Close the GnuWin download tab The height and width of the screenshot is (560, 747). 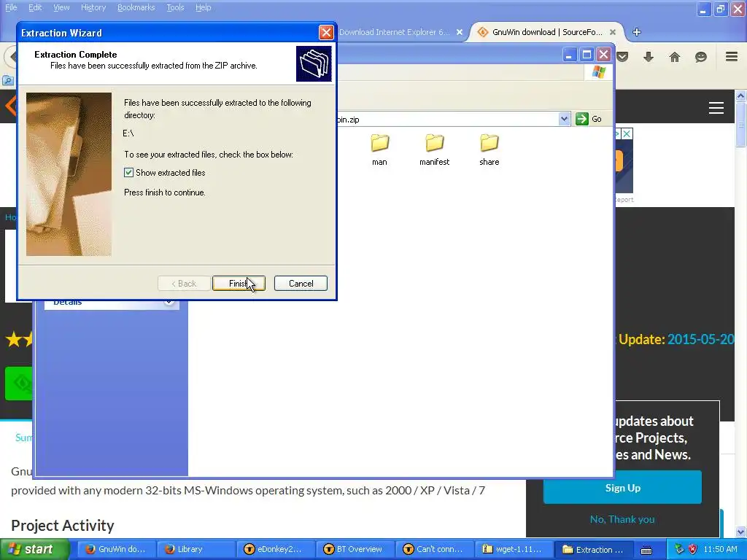(x=613, y=32)
